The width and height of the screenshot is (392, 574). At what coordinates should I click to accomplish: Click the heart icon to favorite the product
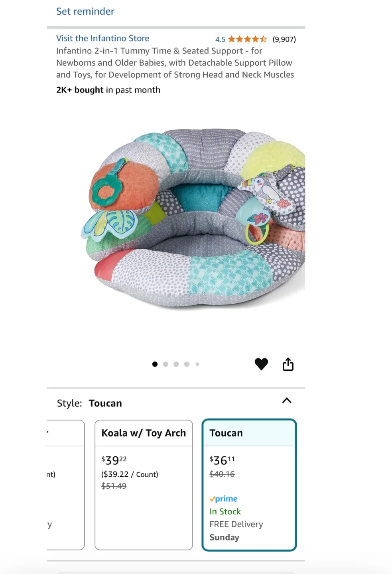pyautogui.click(x=261, y=364)
